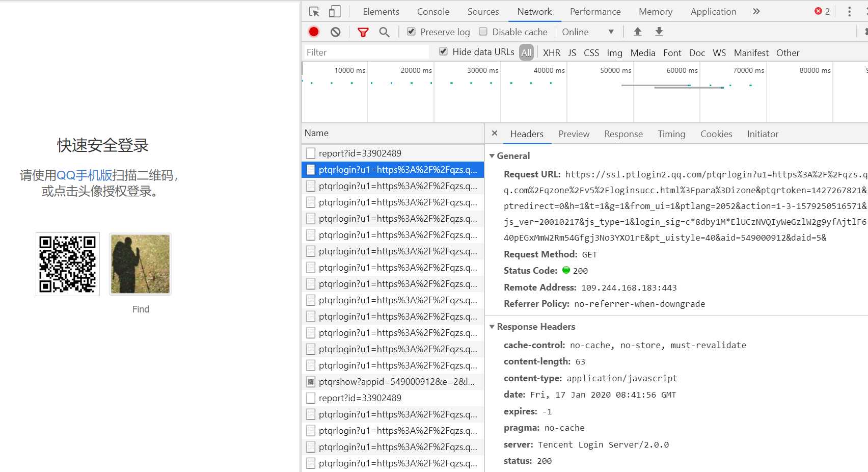Show the Cookies detail tab

pos(716,134)
